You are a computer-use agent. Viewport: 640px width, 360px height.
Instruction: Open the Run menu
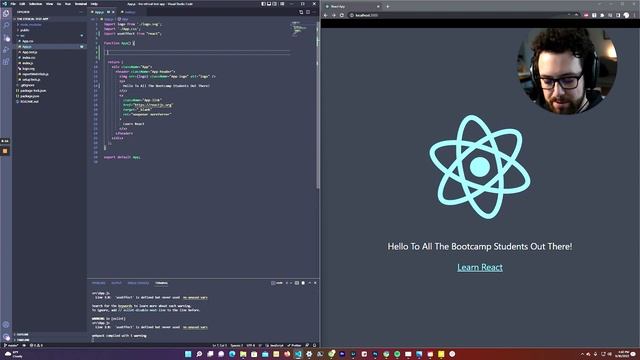[x=68, y=4]
